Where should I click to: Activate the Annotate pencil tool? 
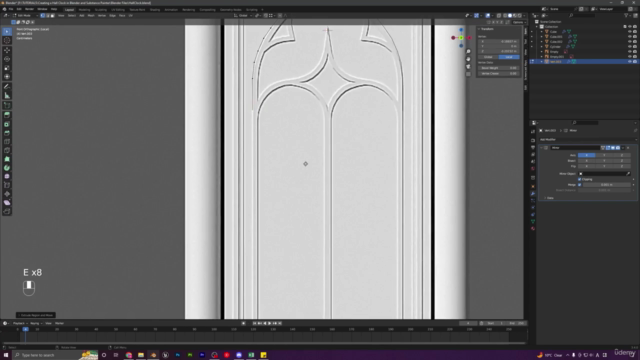pos(7,87)
